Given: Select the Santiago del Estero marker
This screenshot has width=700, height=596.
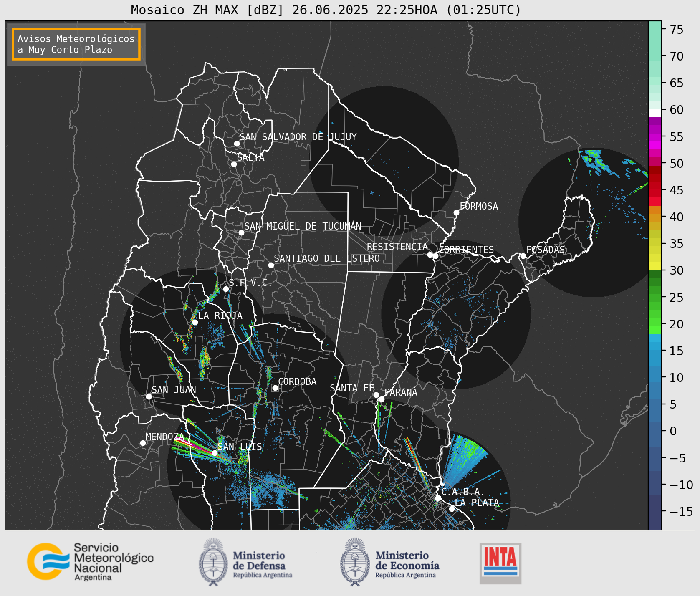Looking at the screenshot, I should pyautogui.click(x=271, y=265).
